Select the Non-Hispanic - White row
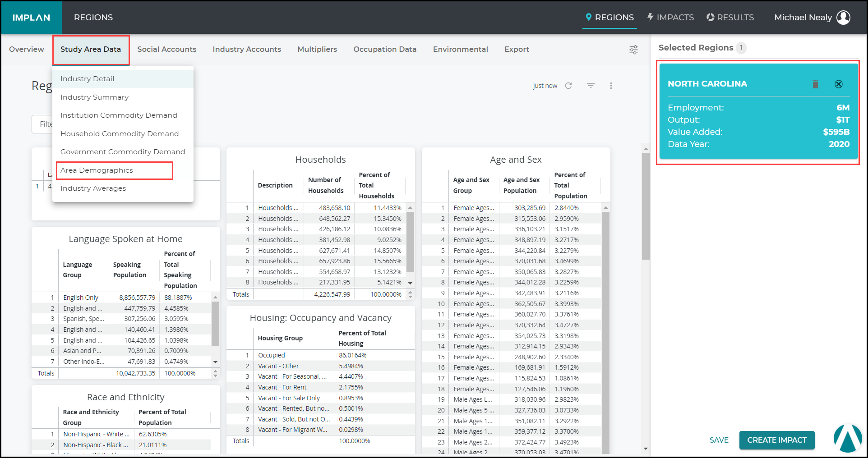Image resolution: width=868 pixels, height=458 pixels. 121,434
